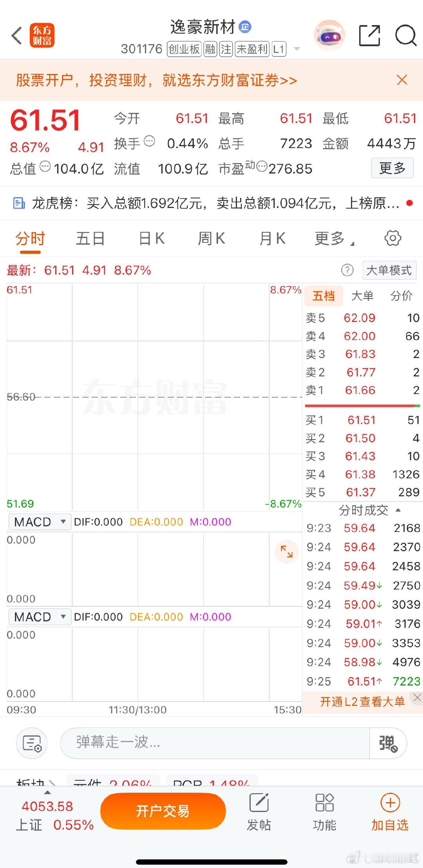The width and height of the screenshot is (423, 868).
Task: Select the 买4 61.38 order row
Action: 362,474
